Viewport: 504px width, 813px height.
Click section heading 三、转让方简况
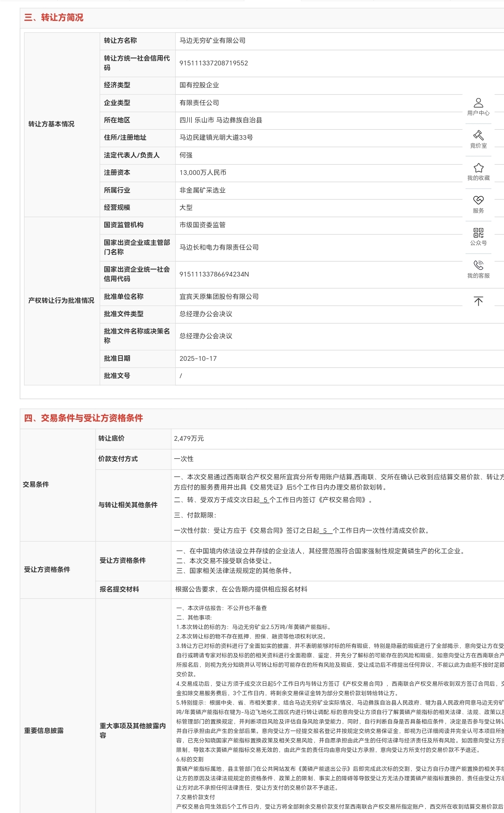click(x=54, y=18)
